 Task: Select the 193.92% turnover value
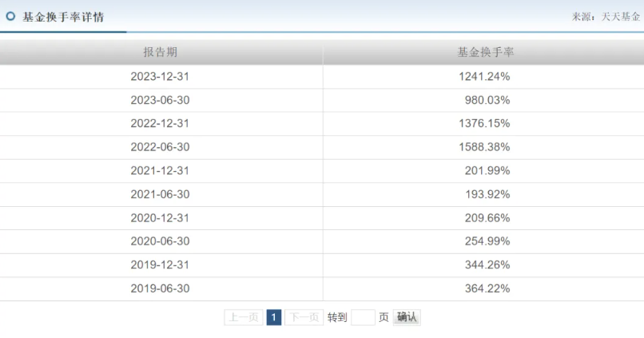tap(487, 194)
